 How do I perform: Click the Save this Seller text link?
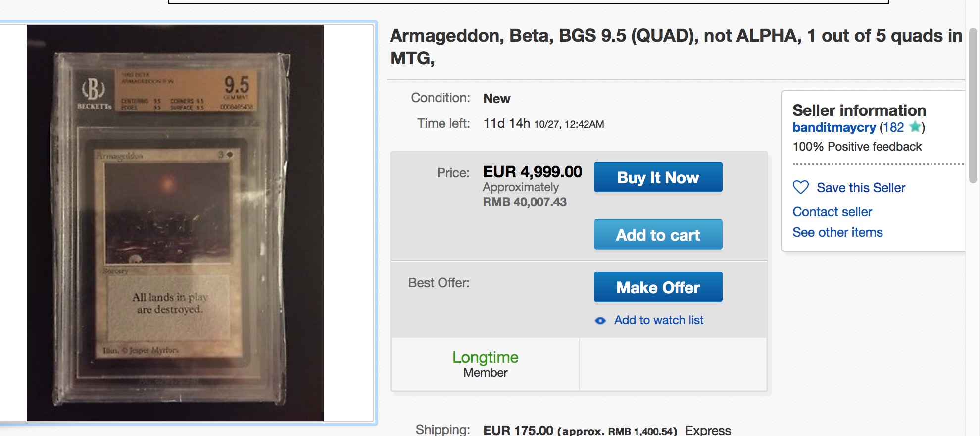click(x=861, y=188)
